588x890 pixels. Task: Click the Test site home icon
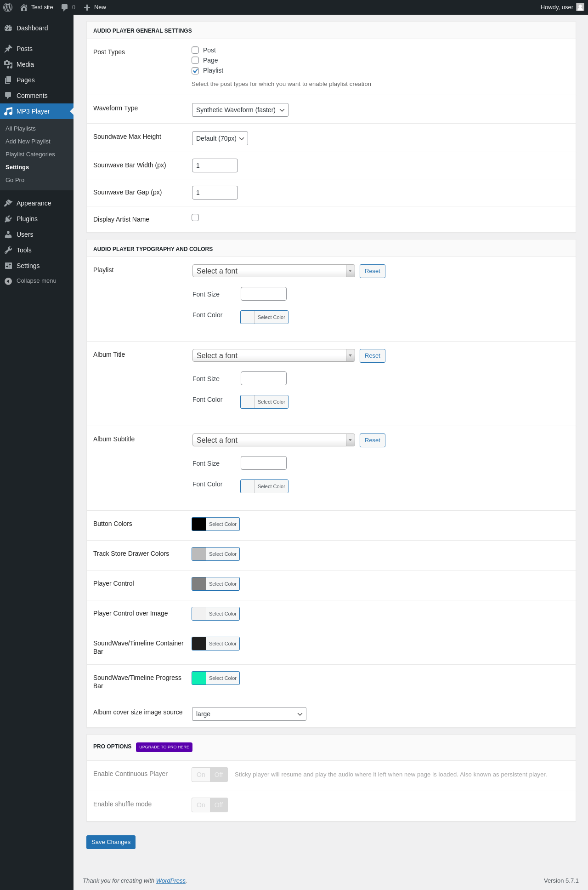point(24,7)
